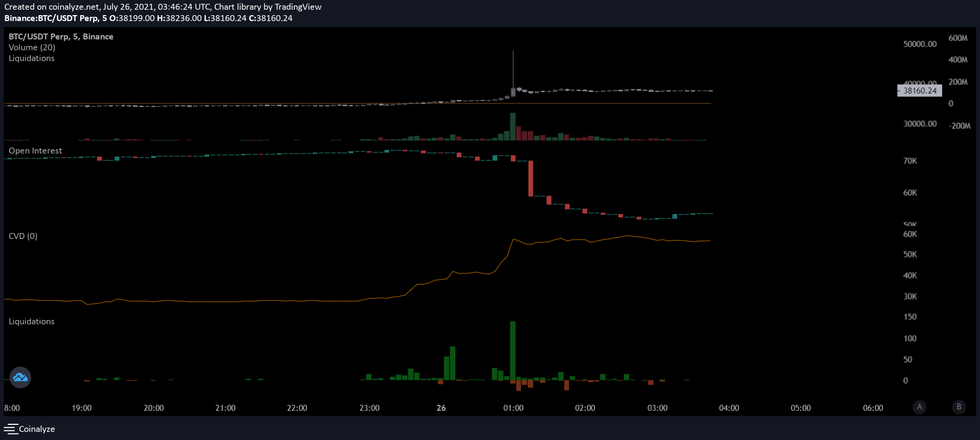
Task: Click the tallest green liquidation bar at 01:00
Action: point(513,351)
